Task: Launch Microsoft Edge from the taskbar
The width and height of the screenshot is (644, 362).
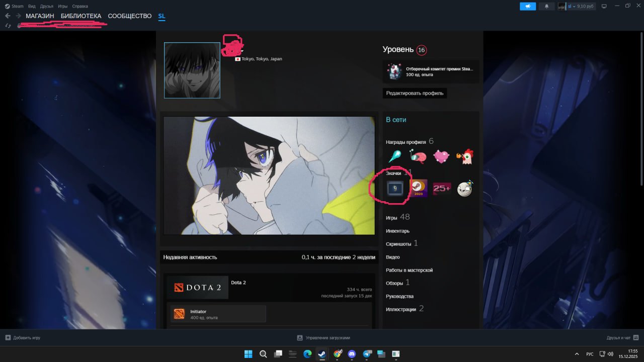Action: click(307, 354)
